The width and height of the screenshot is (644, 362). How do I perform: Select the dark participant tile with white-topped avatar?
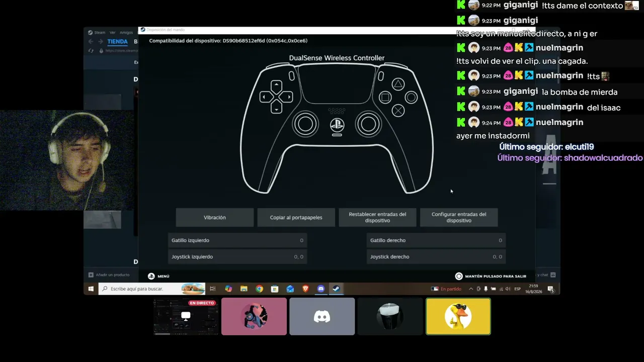point(390,316)
